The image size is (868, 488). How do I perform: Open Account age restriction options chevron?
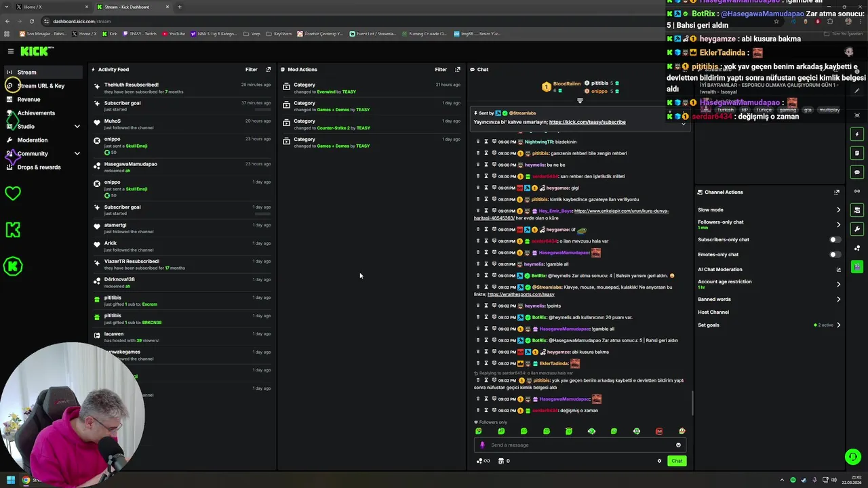(838, 284)
